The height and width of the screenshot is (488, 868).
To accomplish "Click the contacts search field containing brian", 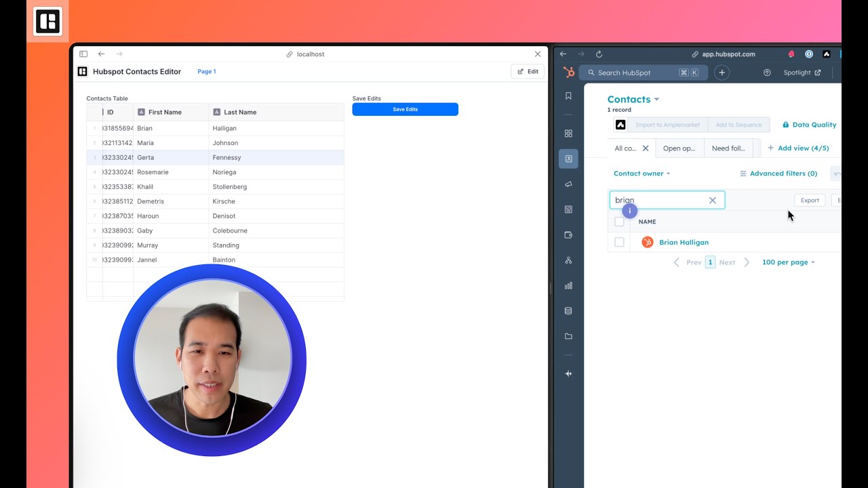I will pyautogui.click(x=667, y=200).
